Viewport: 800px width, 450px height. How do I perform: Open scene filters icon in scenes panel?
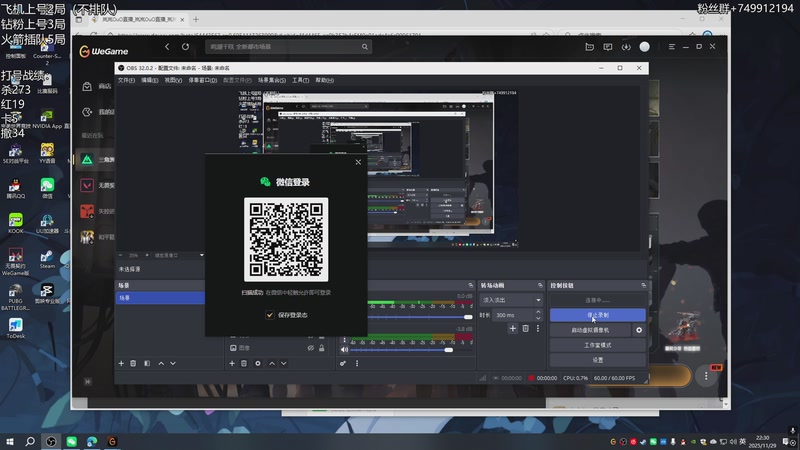(x=147, y=363)
